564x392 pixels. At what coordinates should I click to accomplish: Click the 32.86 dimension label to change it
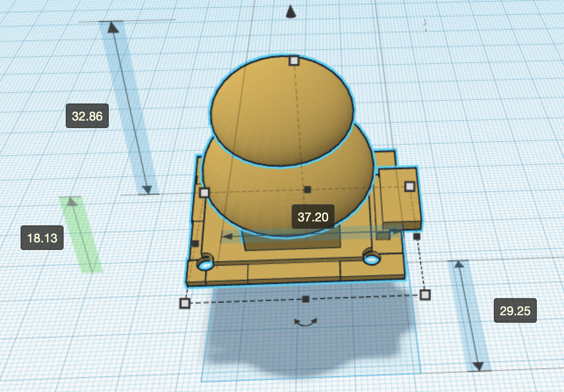point(88,117)
